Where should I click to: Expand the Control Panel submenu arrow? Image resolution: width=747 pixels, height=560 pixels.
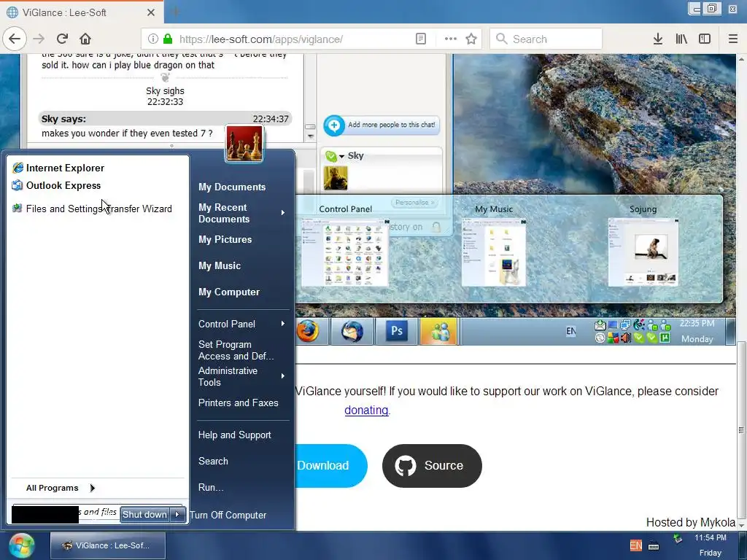pos(283,323)
